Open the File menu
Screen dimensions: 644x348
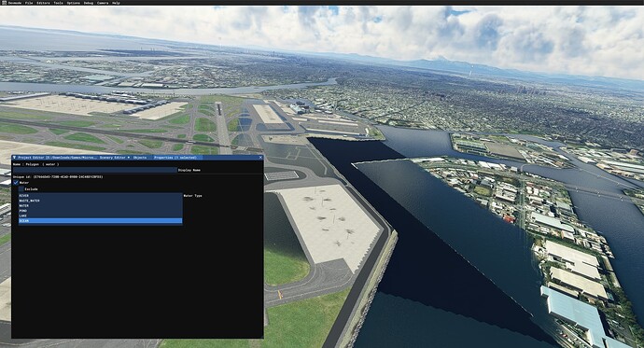tap(29, 3)
